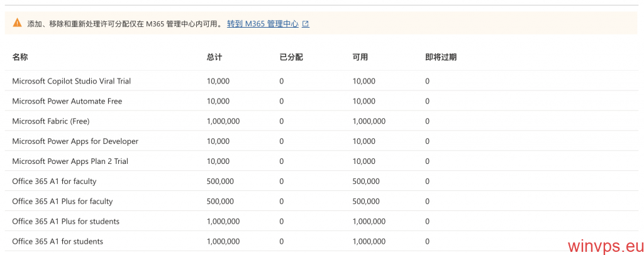This screenshot has width=644, height=255.
Task: Click the orange warning triangle icon
Action: [17, 23]
